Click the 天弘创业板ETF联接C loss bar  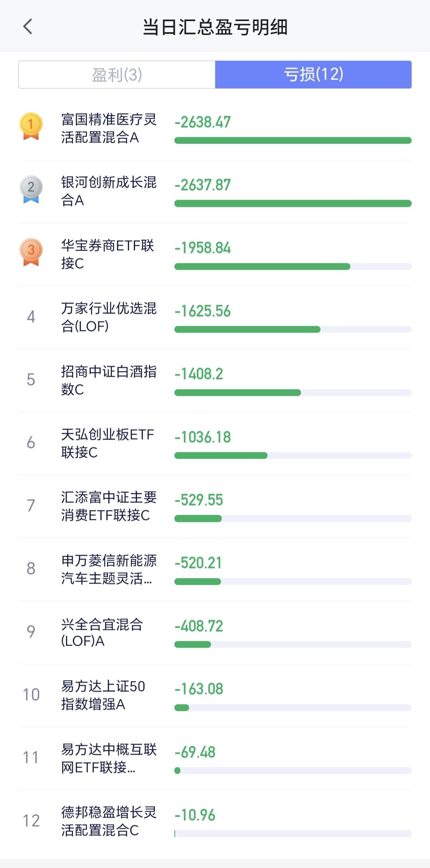[293, 455]
